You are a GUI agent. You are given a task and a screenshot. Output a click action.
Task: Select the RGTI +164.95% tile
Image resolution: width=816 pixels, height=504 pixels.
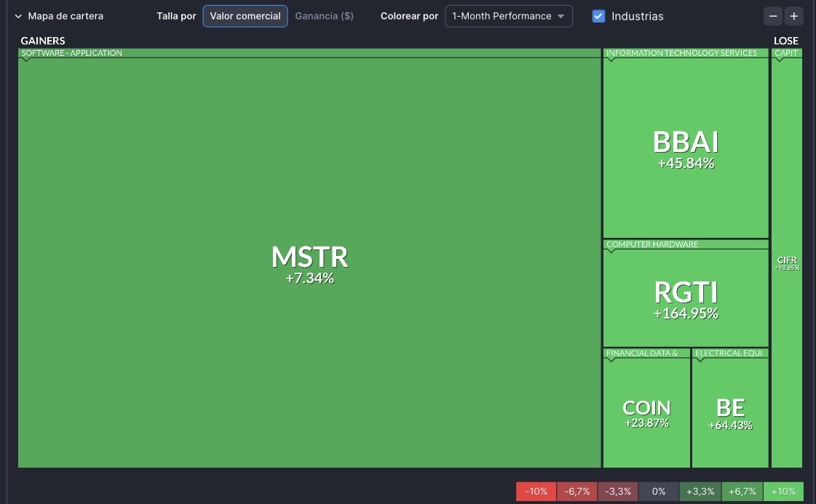686,298
